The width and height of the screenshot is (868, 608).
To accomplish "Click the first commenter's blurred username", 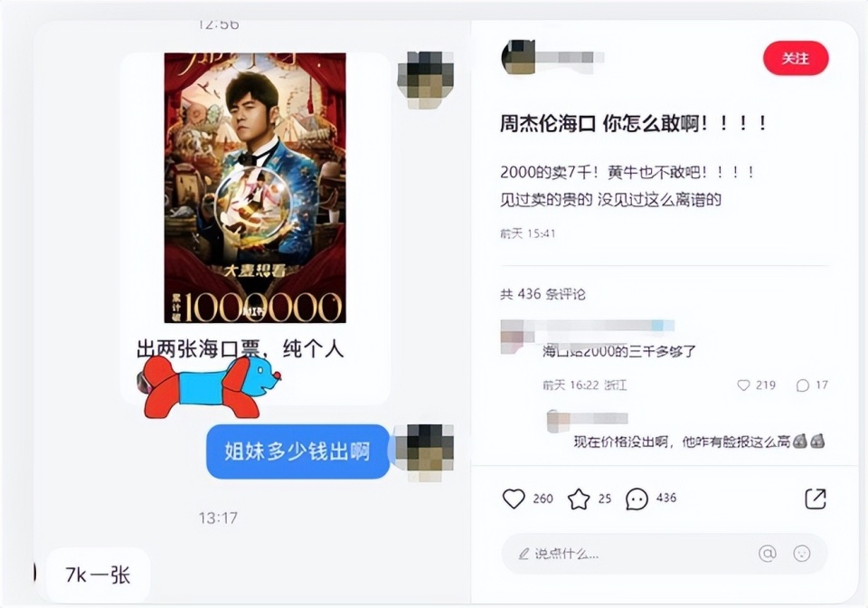I will point(605,326).
